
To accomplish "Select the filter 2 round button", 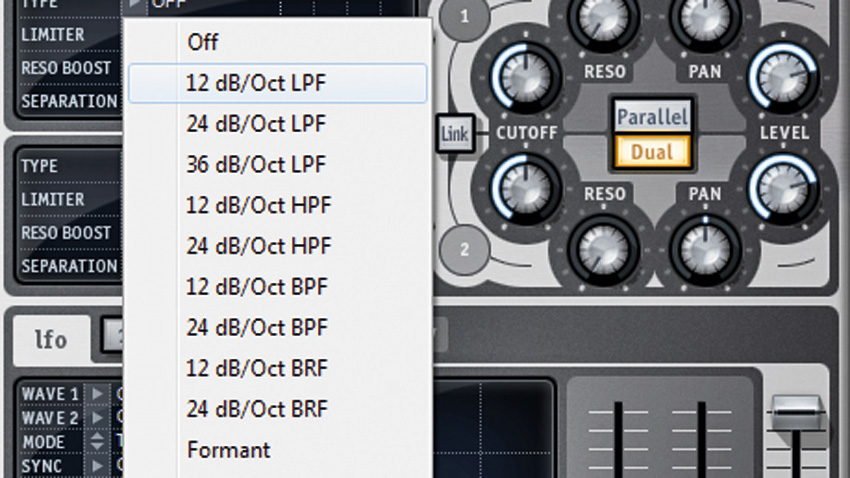I will [x=464, y=250].
